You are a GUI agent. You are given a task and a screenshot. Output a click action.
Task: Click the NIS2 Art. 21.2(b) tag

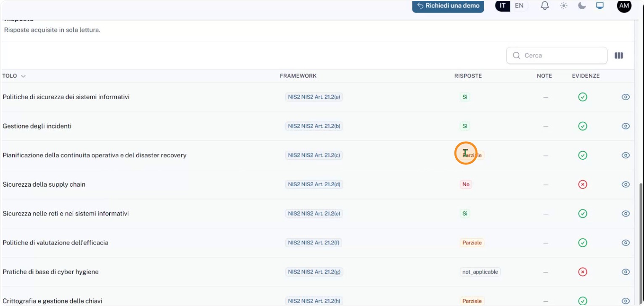pyautogui.click(x=314, y=126)
